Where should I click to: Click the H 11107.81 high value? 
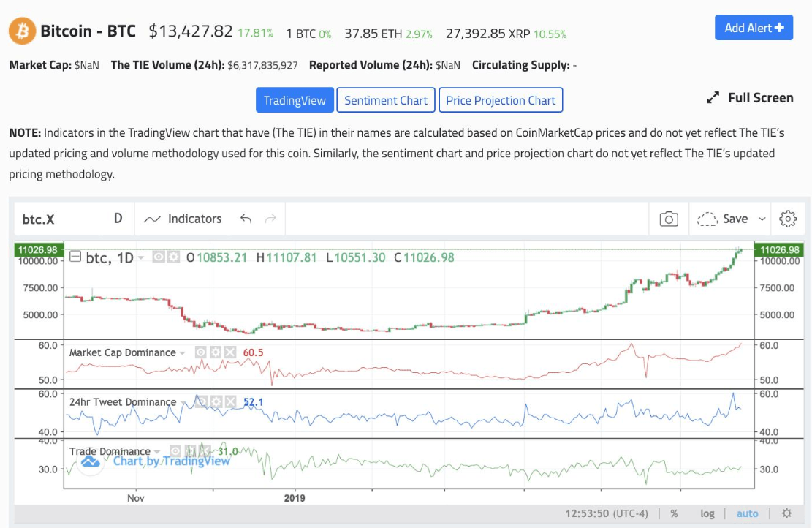[287, 257]
